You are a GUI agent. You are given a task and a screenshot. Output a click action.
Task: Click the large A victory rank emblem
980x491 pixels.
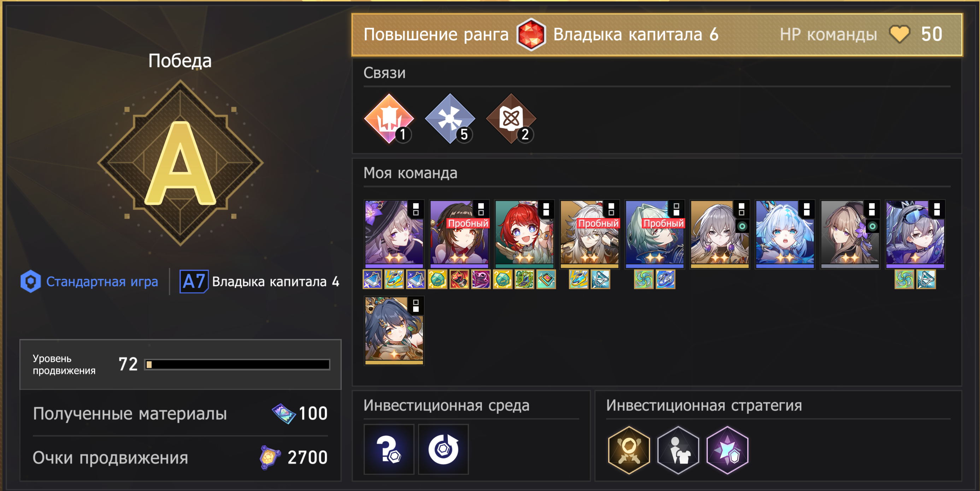(x=180, y=163)
